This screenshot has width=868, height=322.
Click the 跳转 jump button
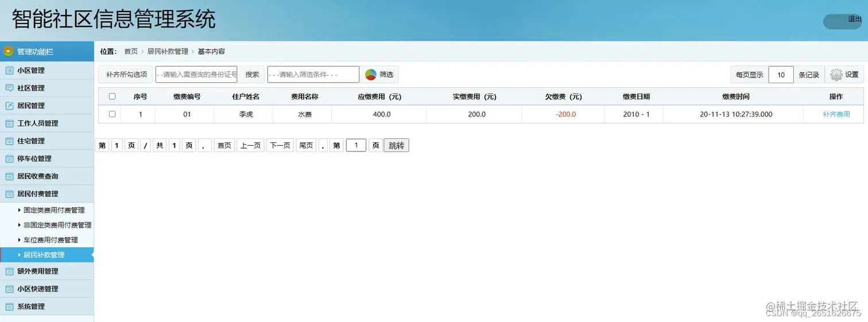point(396,146)
